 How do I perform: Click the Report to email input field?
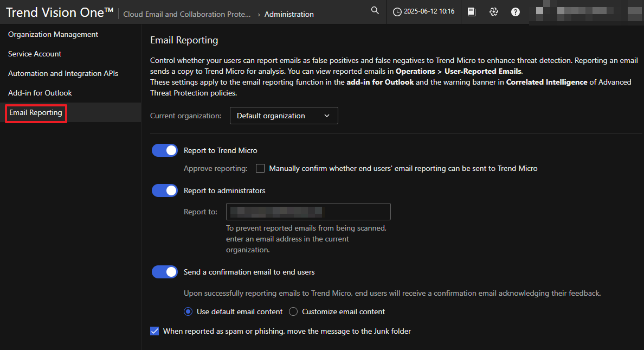click(308, 212)
